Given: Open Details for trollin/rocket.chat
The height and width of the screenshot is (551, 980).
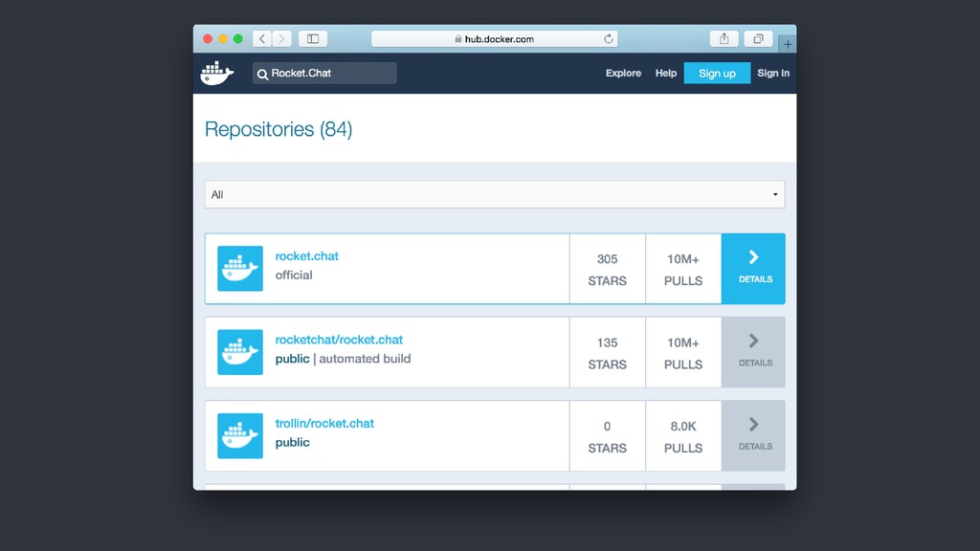Looking at the screenshot, I should pyautogui.click(x=753, y=436).
